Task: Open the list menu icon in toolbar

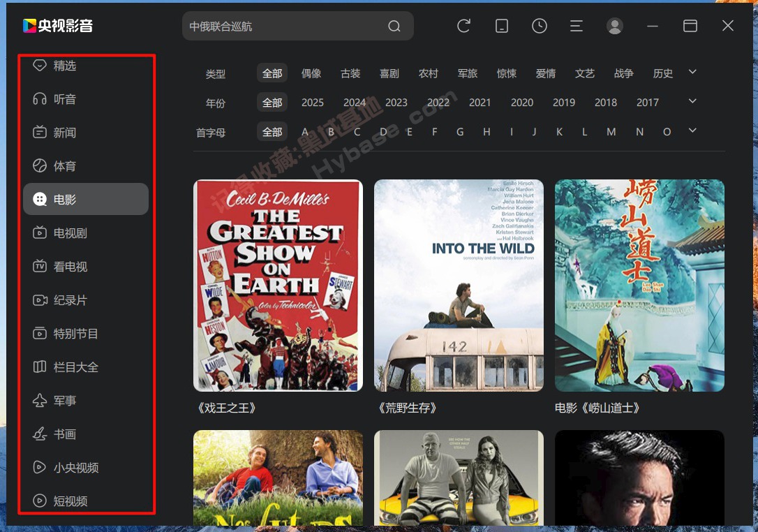Action: [577, 26]
